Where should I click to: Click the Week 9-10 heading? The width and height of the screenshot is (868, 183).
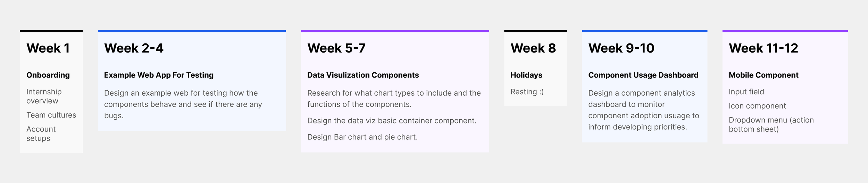pos(621,48)
